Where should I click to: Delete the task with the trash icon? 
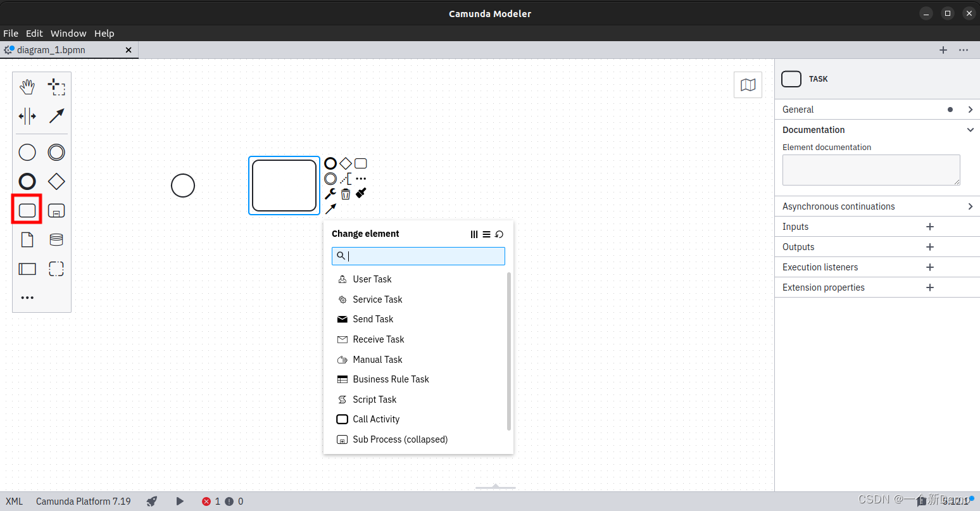346,194
